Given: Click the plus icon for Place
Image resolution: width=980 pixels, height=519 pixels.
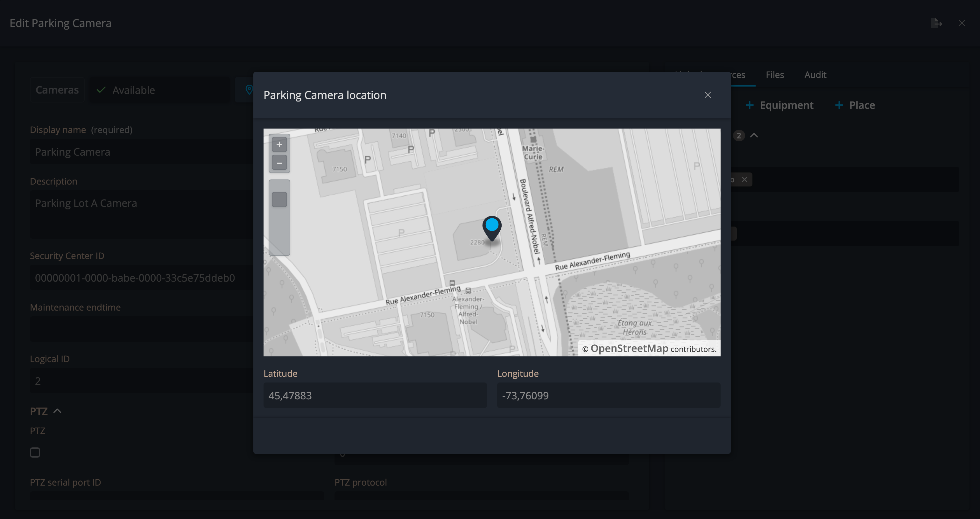Looking at the screenshot, I should [x=839, y=105].
